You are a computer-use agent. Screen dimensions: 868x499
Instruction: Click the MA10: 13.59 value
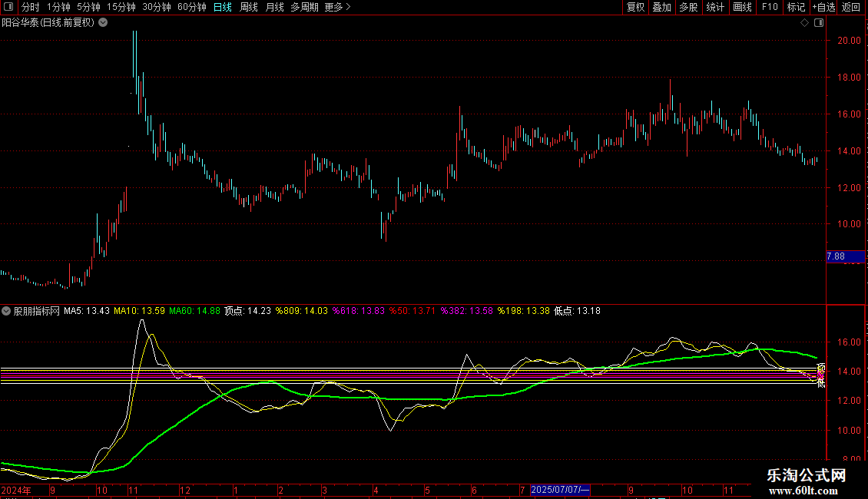[x=140, y=311]
